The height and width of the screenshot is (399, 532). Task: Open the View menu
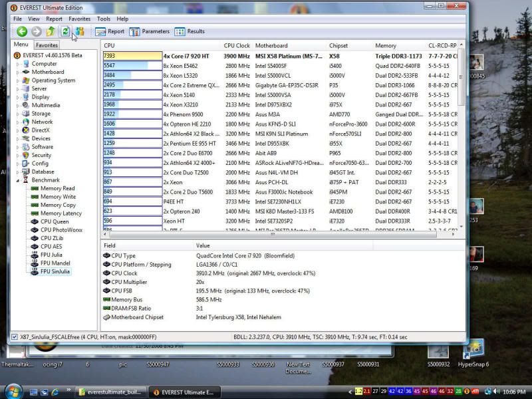click(34, 19)
